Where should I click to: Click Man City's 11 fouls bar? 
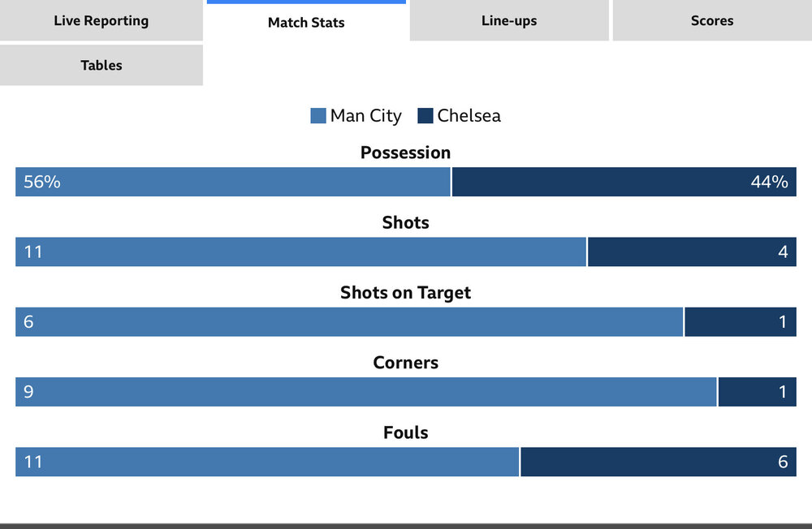click(267, 462)
